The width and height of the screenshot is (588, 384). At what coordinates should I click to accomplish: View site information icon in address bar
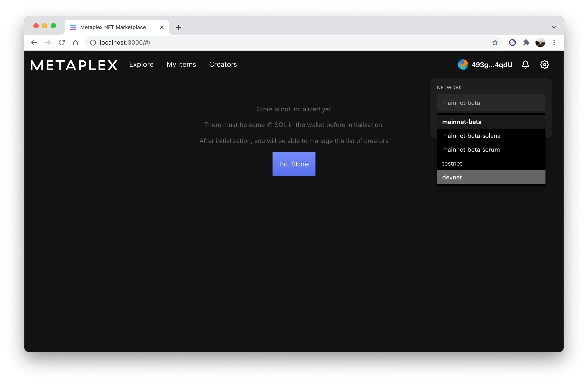click(x=93, y=42)
